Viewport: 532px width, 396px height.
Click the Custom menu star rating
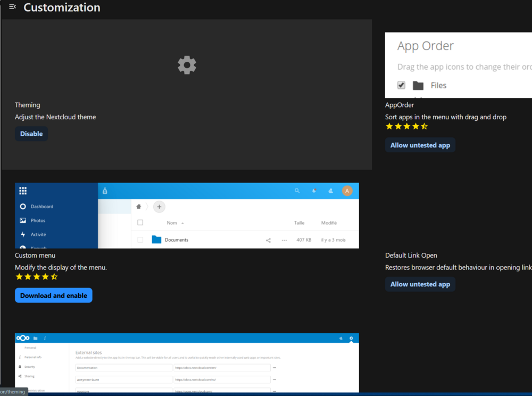36,277
